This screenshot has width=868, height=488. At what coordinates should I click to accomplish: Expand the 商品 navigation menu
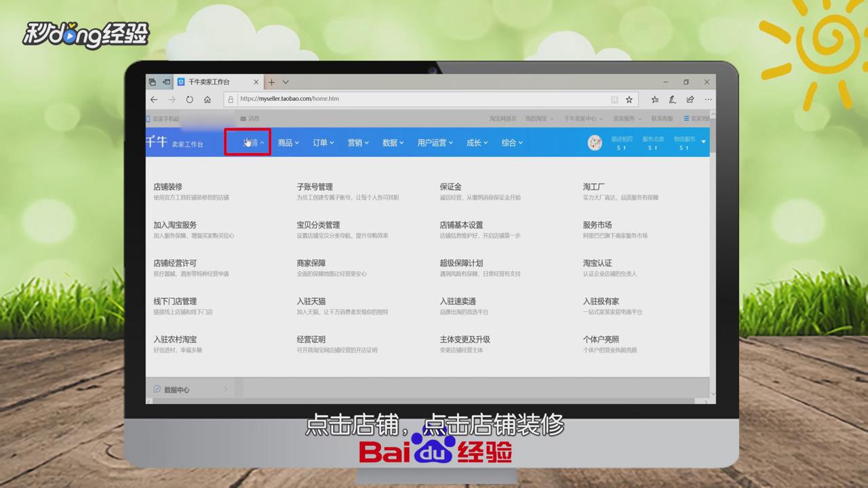(288, 142)
